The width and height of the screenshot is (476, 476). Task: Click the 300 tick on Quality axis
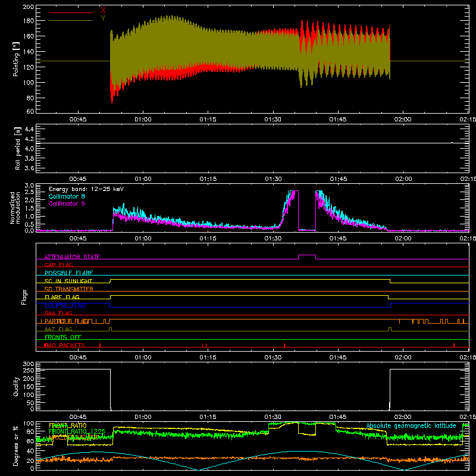(x=29, y=364)
